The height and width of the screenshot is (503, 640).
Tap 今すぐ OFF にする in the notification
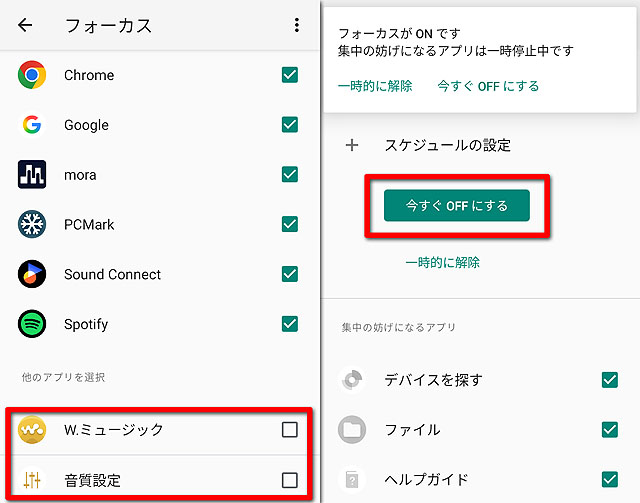488,86
